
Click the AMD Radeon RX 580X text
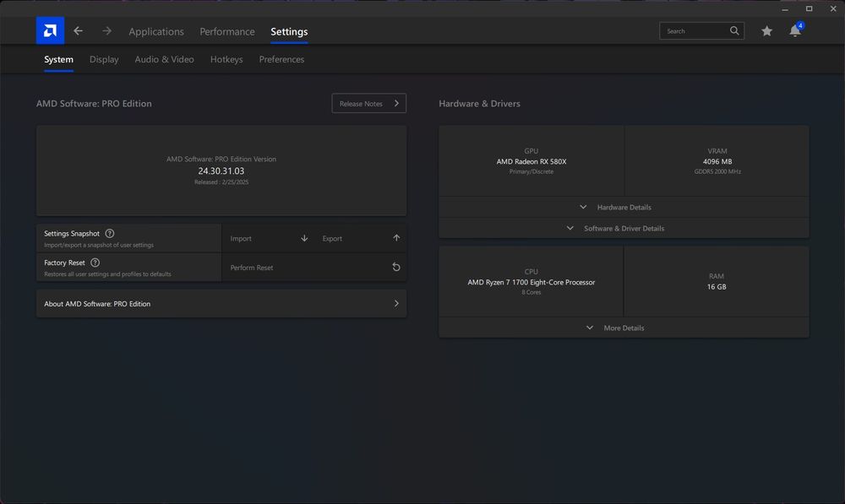point(532,161)
